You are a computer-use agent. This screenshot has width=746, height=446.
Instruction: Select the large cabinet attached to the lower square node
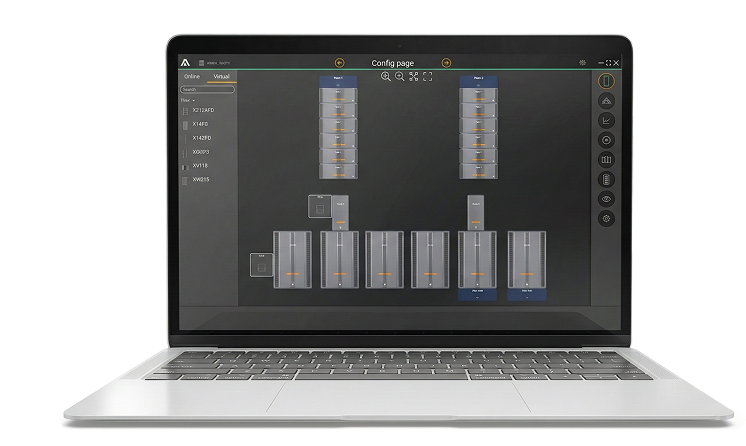(x=293, y=260)
